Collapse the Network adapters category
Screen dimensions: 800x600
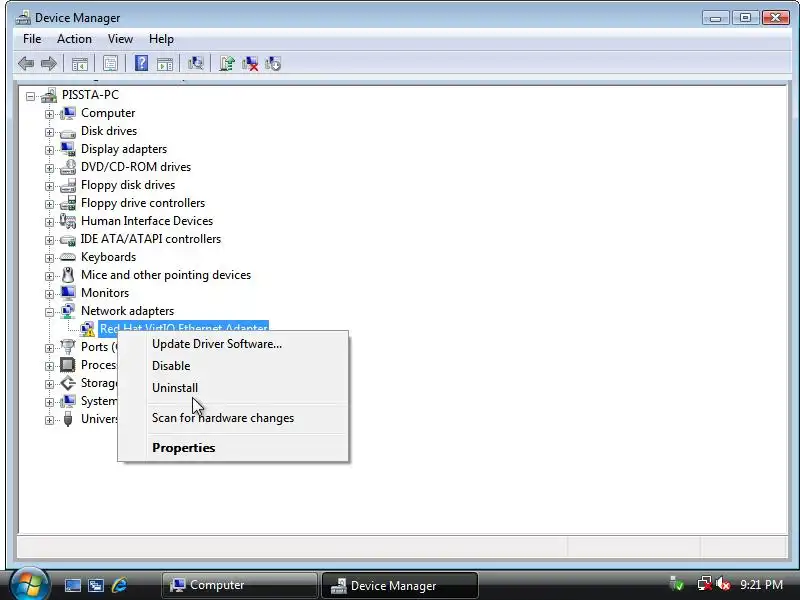point(49,312)
